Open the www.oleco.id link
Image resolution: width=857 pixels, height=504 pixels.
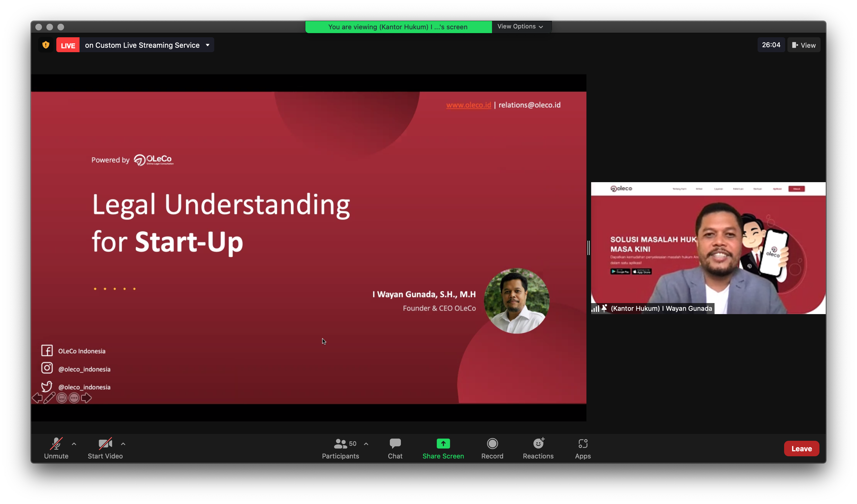pyautogui.click(x=468, y=105)
